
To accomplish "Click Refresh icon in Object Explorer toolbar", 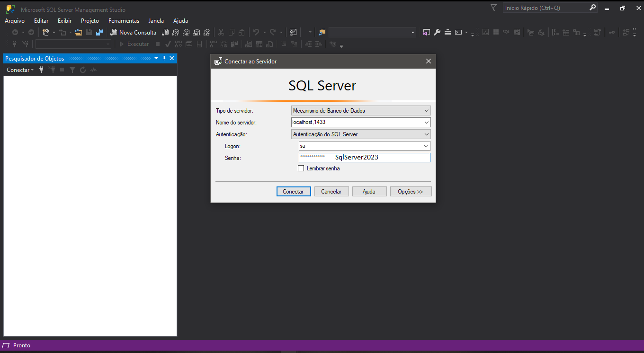I will (83, 70).
